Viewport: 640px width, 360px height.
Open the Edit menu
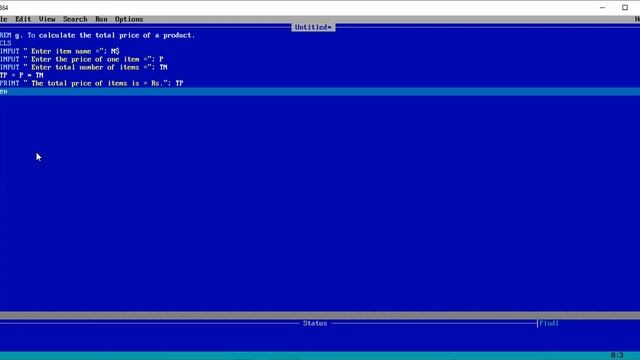tap(23, 19)
